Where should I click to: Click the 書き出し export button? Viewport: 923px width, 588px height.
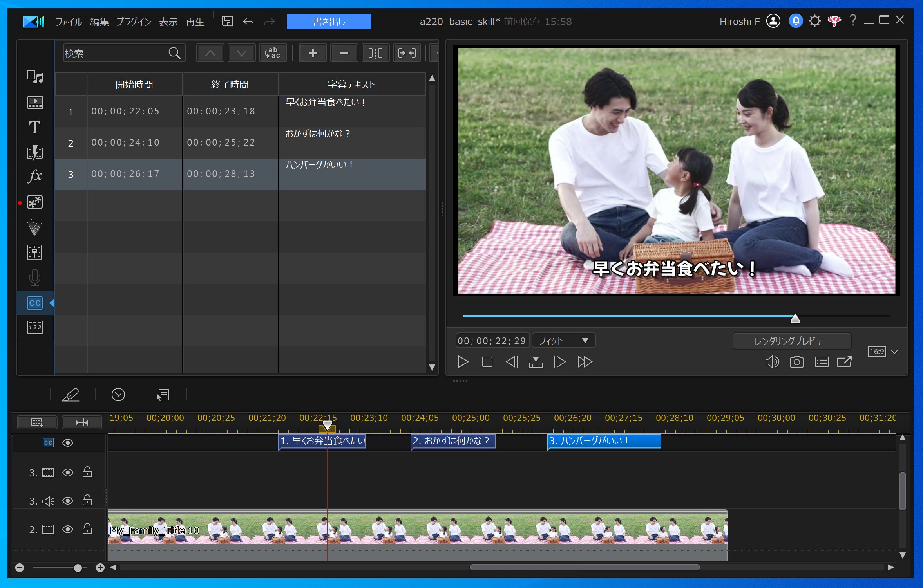tap(329, 22)
